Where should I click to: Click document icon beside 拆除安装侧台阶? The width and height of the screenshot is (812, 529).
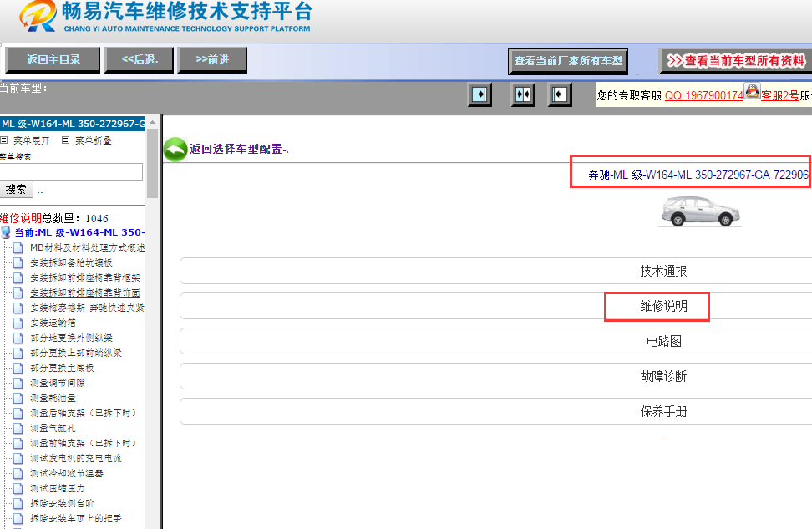click(x=18, y=503)
